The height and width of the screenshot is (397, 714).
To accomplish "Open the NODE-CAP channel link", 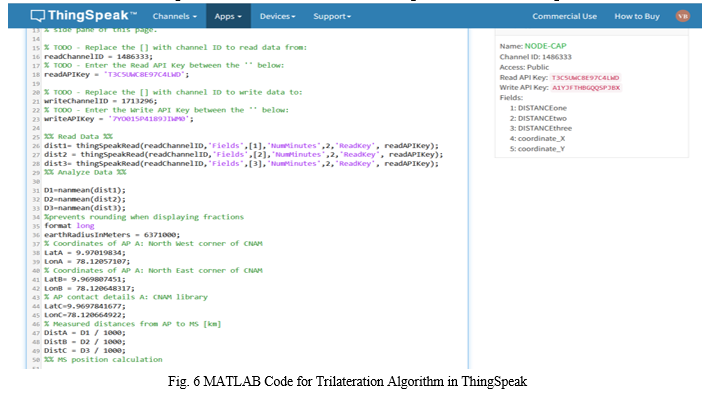I will pyautogui.click(x=545, y=46).
